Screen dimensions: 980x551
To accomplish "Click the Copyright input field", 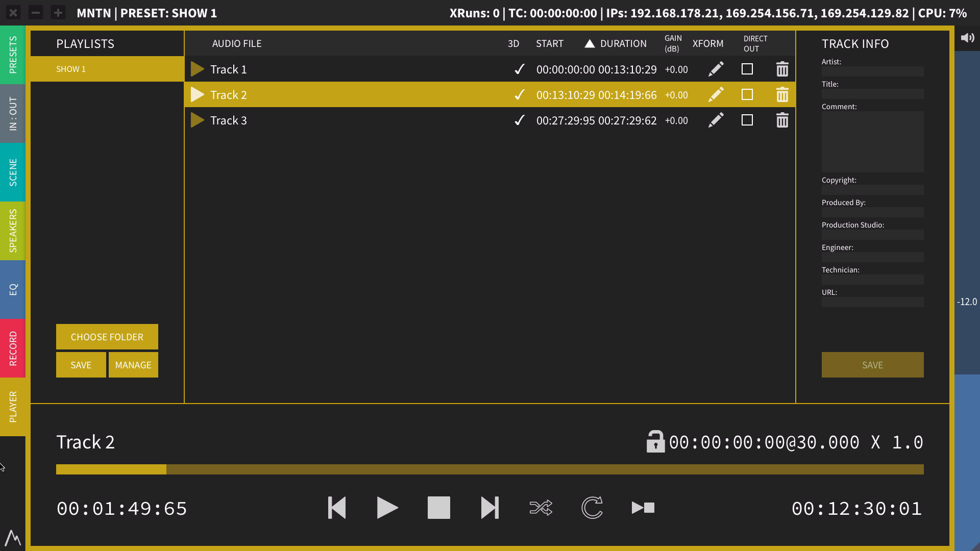I will tap(872, 190).
